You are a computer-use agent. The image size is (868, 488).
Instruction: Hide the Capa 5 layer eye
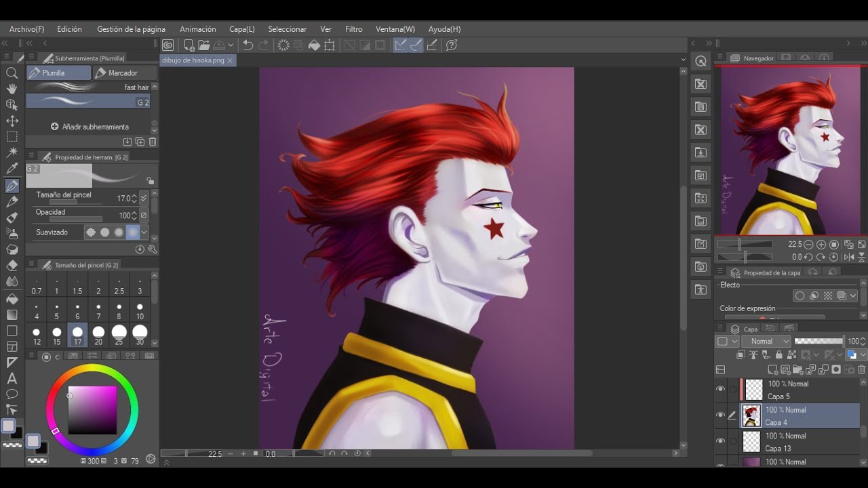721,390
